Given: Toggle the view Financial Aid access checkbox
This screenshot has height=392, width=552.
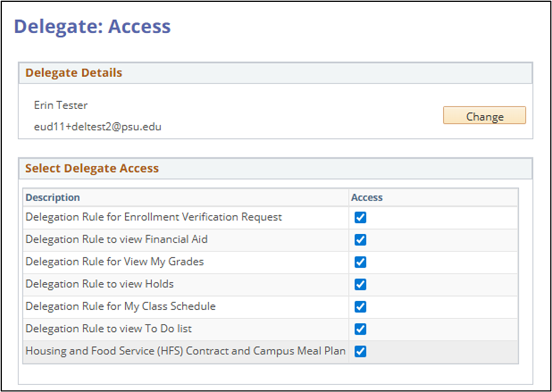Looking at the screenshot, I should pos(360,240).
